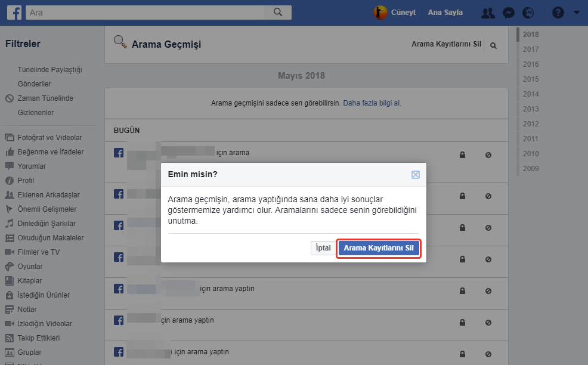Open the help question mark icon
Viewport: 588px width, 365px height.
pos(558,13)
